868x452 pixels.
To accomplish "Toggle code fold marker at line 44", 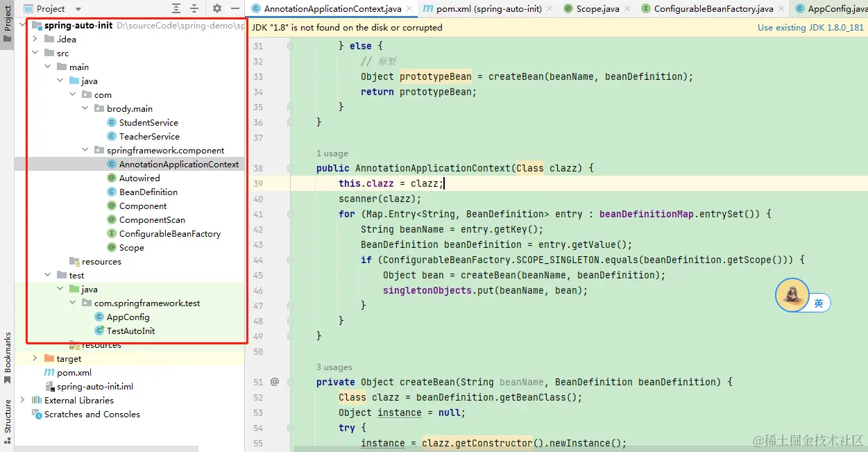I will 290,260.
